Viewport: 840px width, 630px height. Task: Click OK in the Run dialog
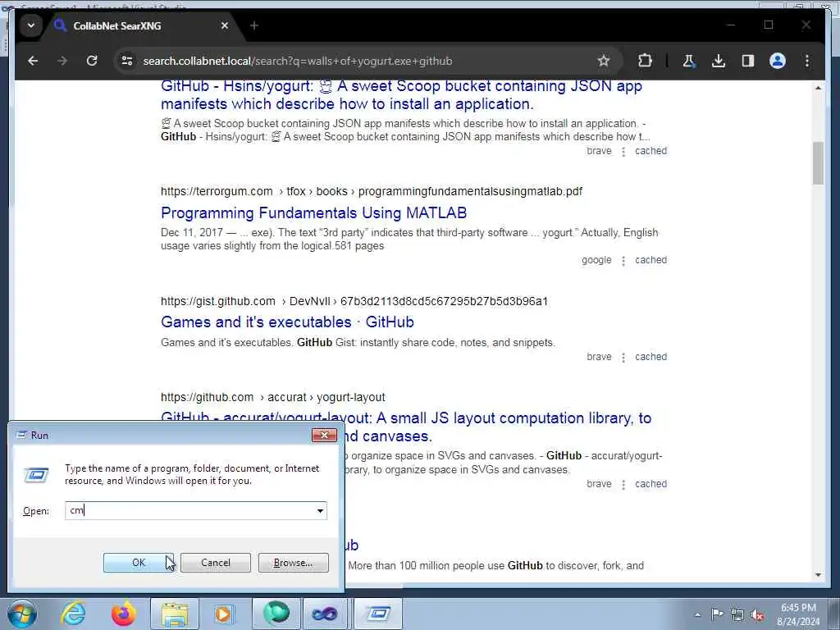pos(138,563)
